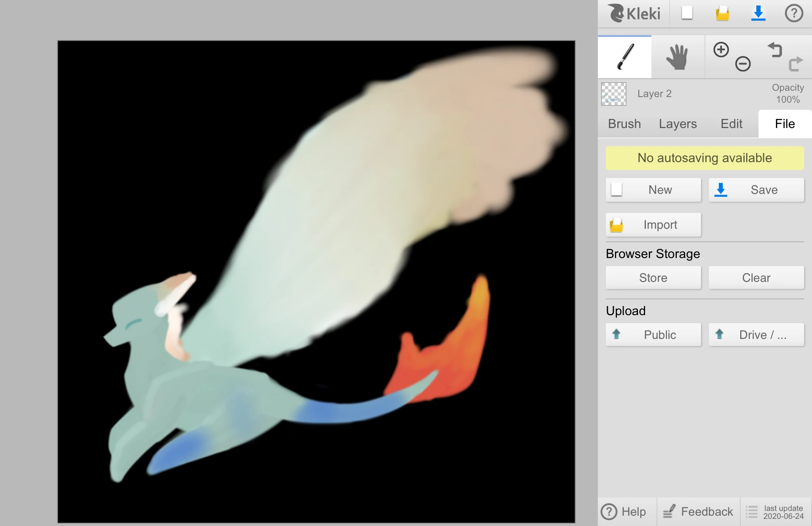Click the undo arrow icon
Screen dimensions: 812x526
pyautogui.click(x=775, y=50)
